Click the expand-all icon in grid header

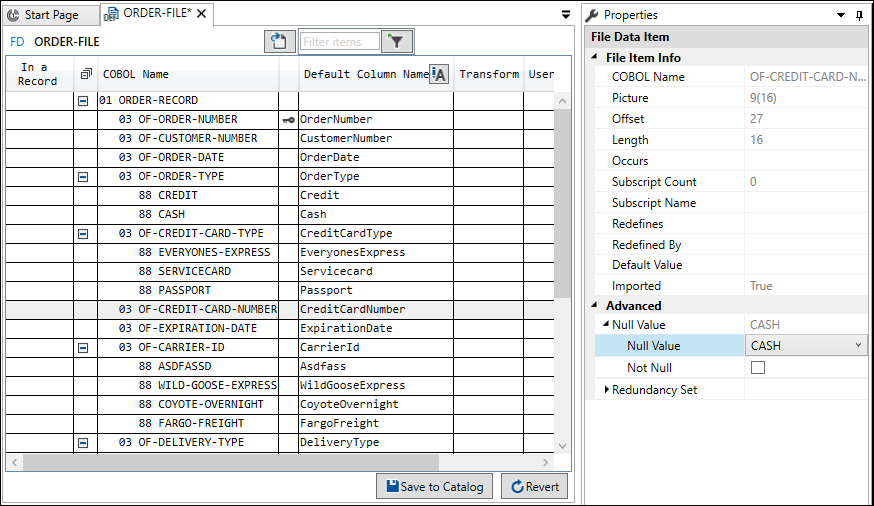[86, 74]
